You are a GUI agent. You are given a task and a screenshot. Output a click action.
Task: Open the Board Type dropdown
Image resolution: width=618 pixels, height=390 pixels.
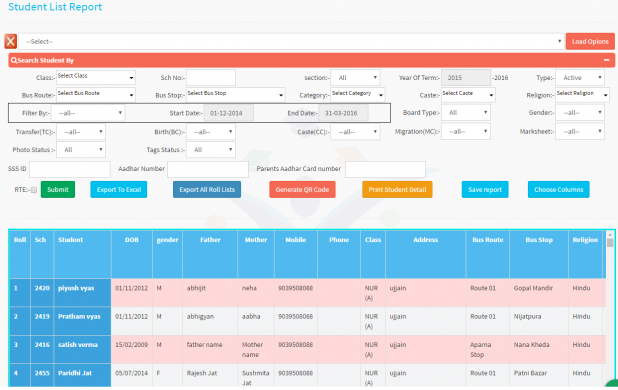coord(466,113)
